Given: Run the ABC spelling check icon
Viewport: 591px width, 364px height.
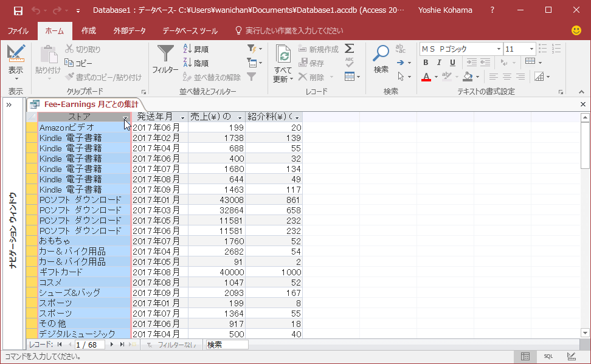Looking at the screenshot, I should tap(350, 63).
